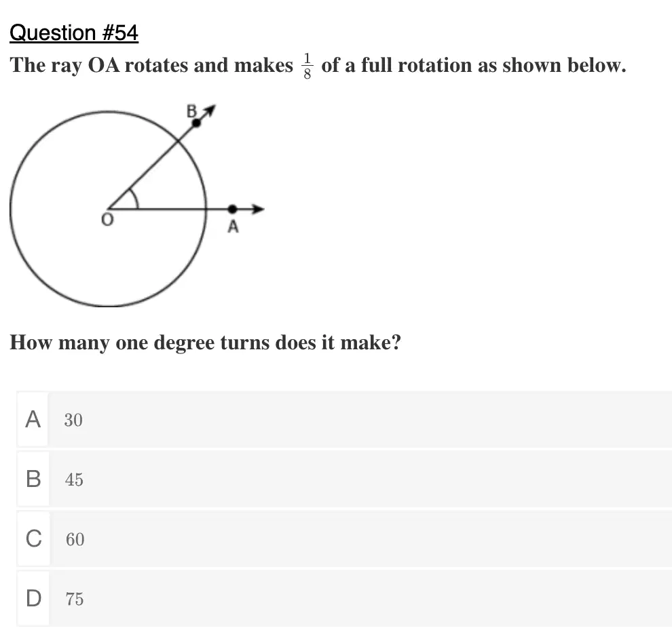Image resolution: width=672 pixels, height=643 pixels.
Task: Open the Question #54 heading link
Action: 74,33
